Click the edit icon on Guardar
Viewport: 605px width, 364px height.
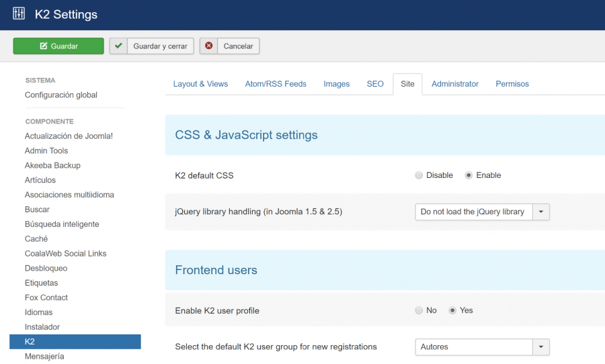44,46
